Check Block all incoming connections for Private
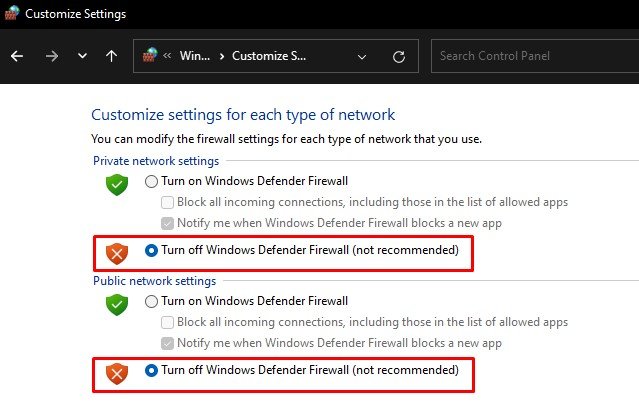The width and height of the screenshot is (639, 404). (168, 203)
